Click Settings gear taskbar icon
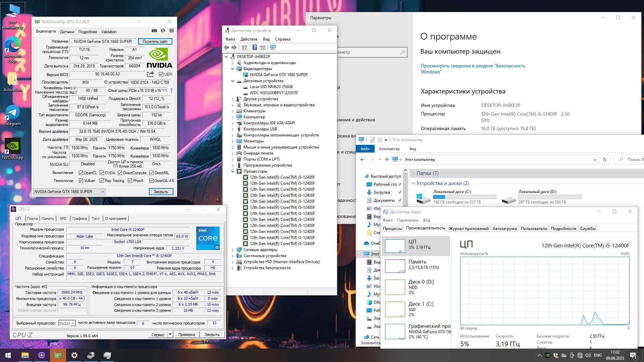 pos(74,355)
